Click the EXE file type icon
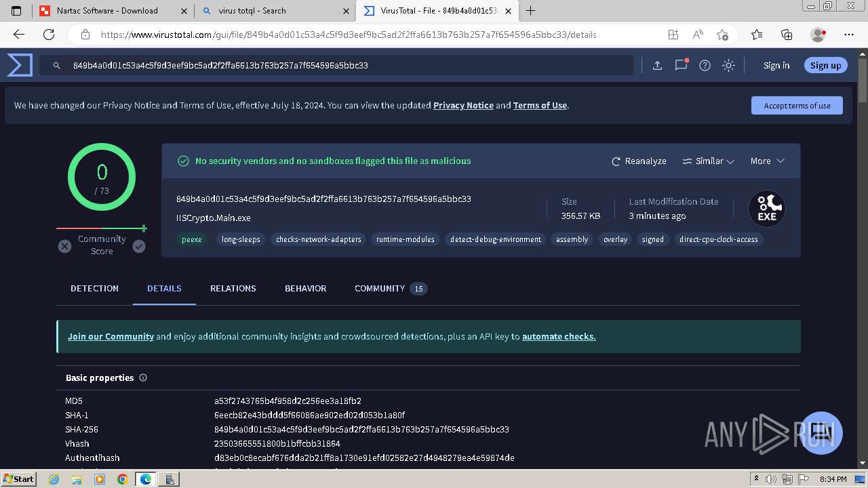Viewport: 868px width, 488px height. coord(767,209)
